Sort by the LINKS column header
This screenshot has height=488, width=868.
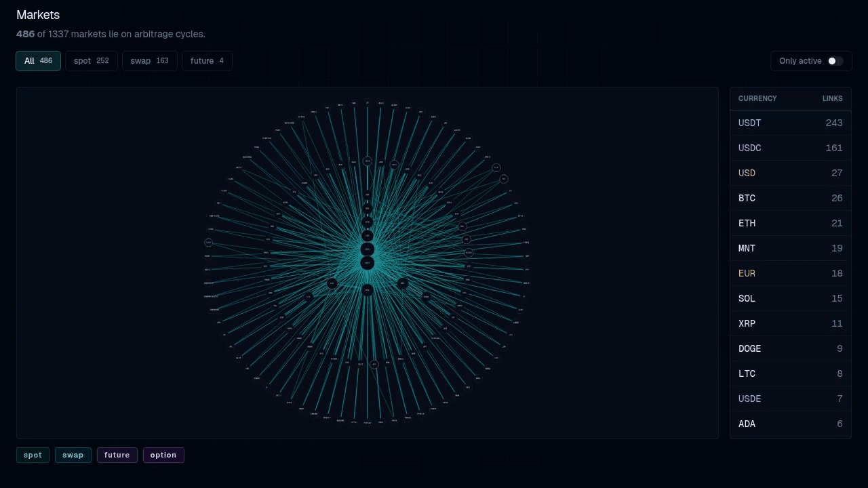coord(833,99)
